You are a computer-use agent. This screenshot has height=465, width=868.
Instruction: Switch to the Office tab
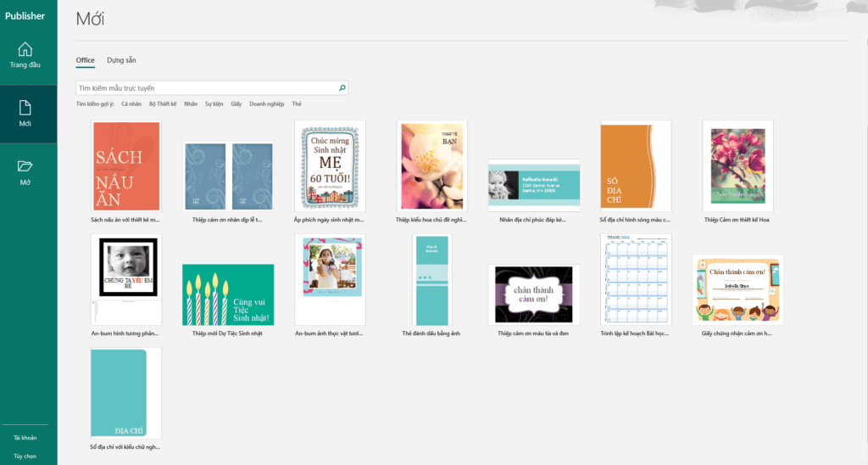click(85, 60)
